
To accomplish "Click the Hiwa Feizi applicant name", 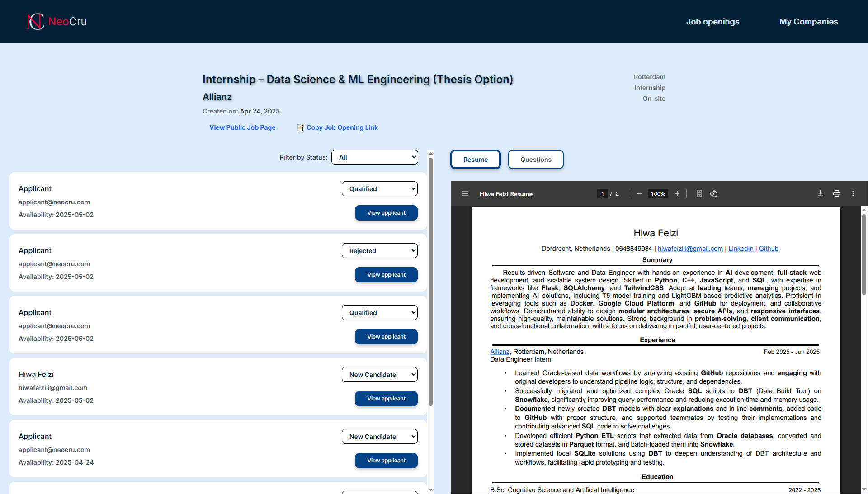I will pos(36,374).
